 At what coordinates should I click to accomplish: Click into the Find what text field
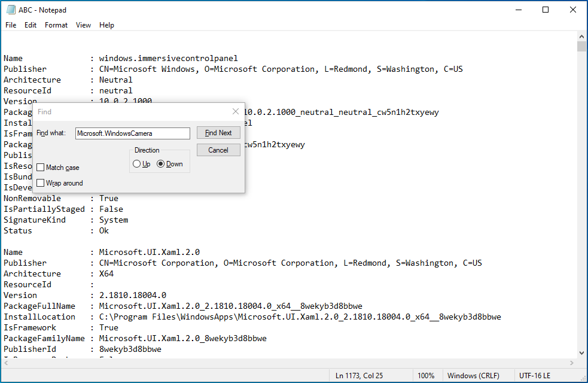(133, 133)
